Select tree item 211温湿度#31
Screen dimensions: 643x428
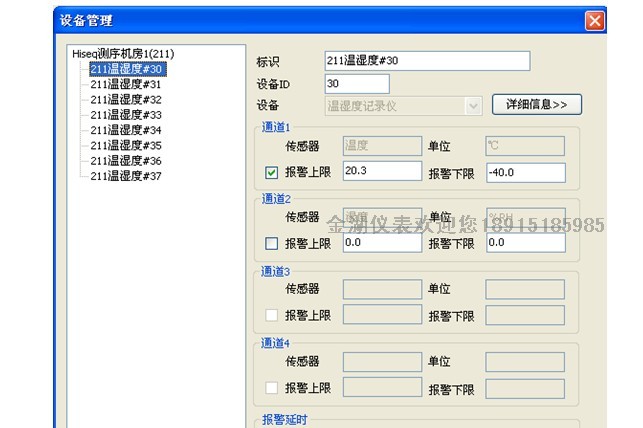pyautogui.click(x=126, y=84)
